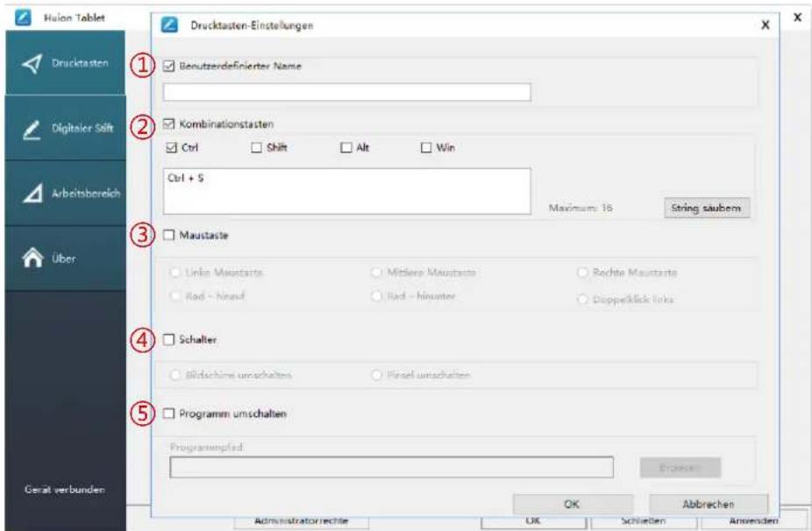Select Rad - hinauf radio option
This screenshot has width=812, height=531.
(175, 296)
